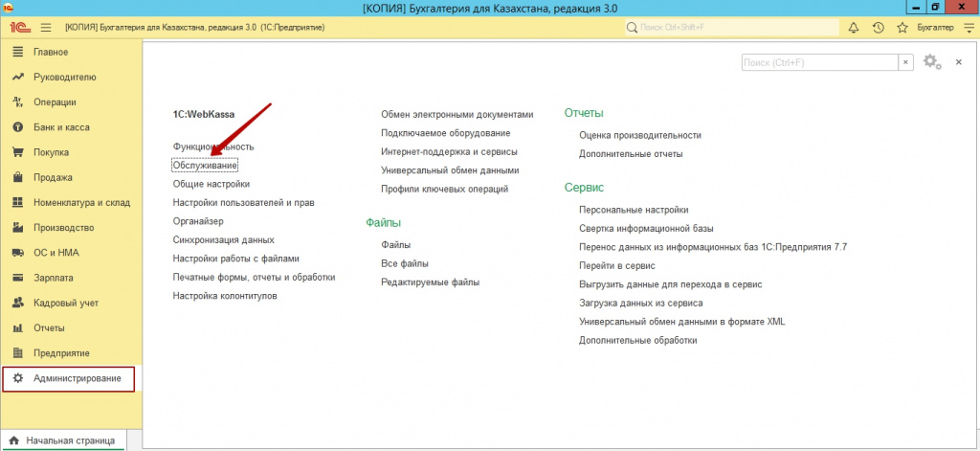This screenshot has height=451, width=980.
Task: Open Операции section
Action: (x=71, y=101)
